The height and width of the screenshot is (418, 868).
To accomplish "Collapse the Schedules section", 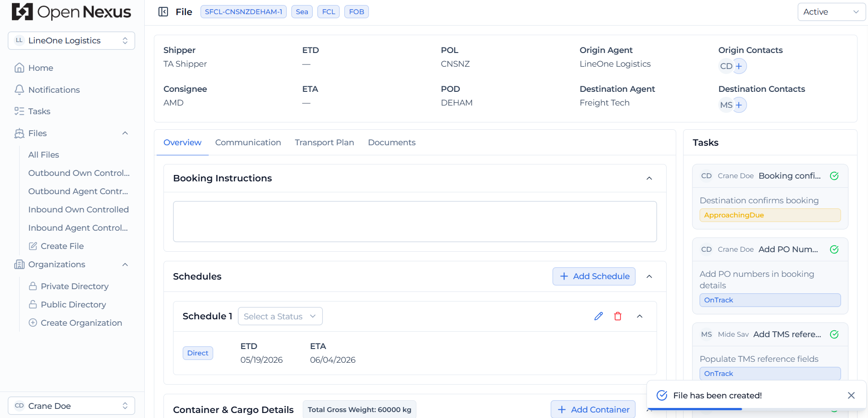I will 649,276.
